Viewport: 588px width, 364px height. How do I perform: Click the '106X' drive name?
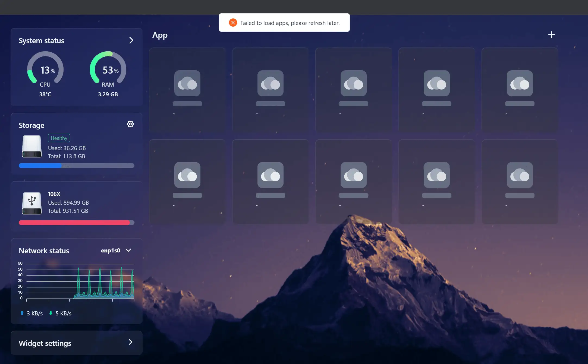coord(54,194)
